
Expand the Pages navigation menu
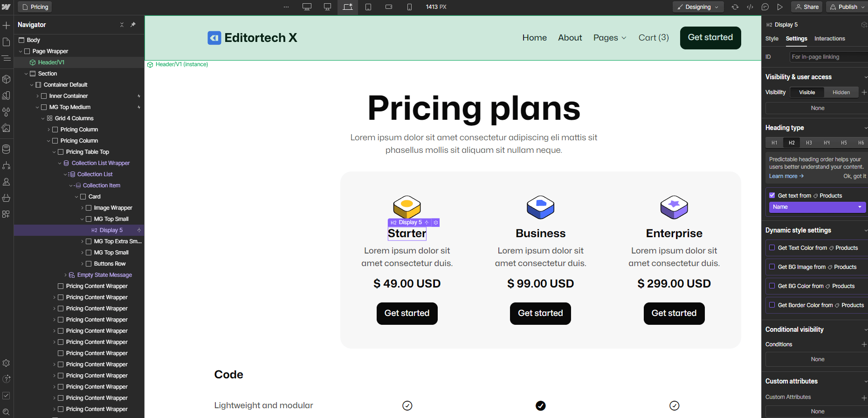(609, 38)
